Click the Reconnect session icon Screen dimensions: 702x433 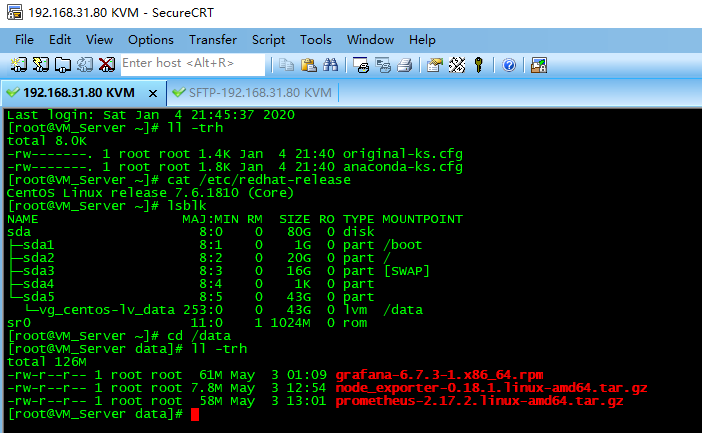(85, 65)
